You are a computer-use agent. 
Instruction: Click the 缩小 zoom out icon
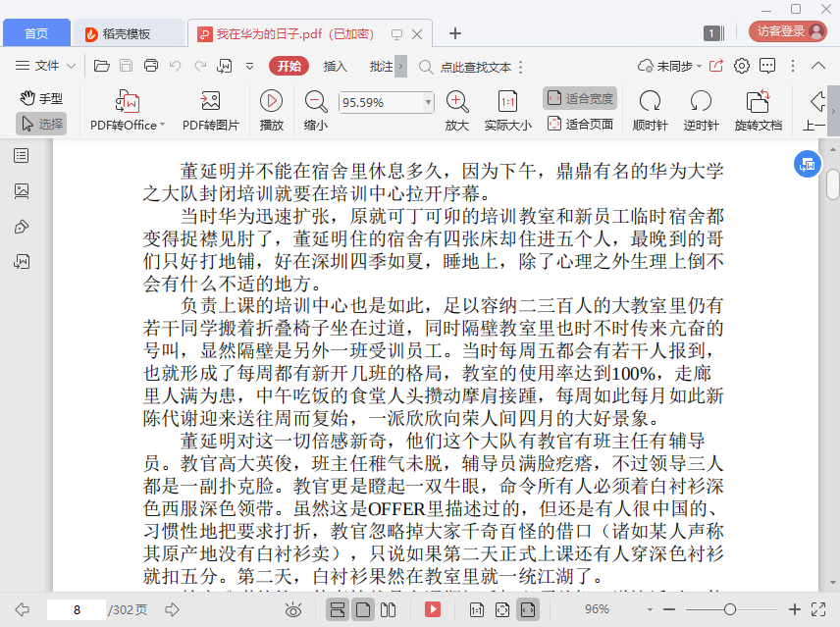[316, 110]
